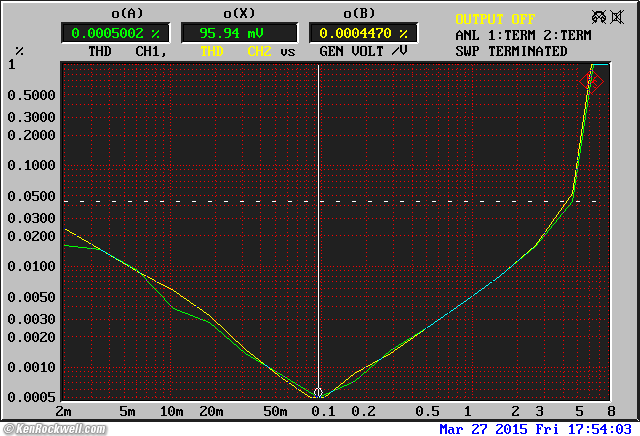This screenshot has height=436, width=640.
Task: Click the o(A) cursor label
Action: (x=127, y=14)
